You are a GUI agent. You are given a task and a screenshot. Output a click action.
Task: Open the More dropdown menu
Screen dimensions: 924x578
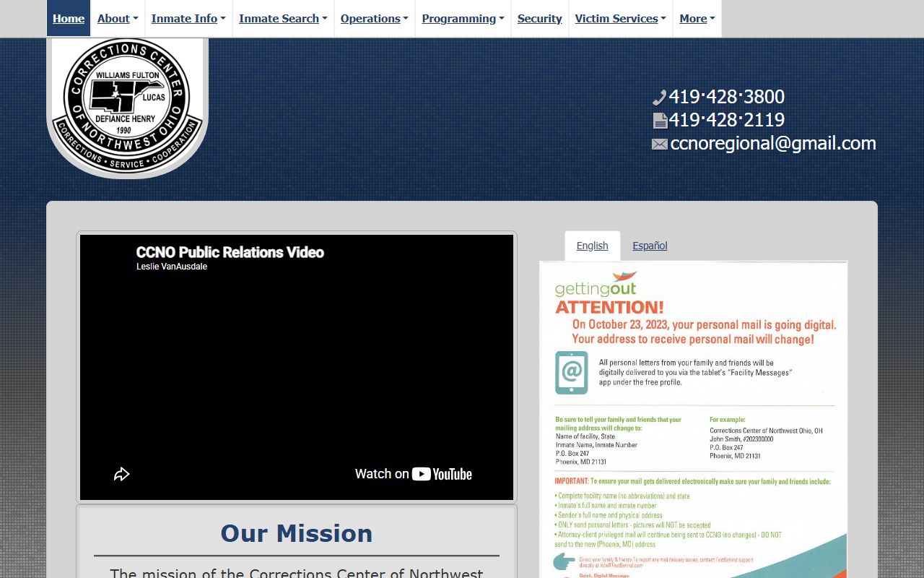pyautogui.click(x=697, y=19)
